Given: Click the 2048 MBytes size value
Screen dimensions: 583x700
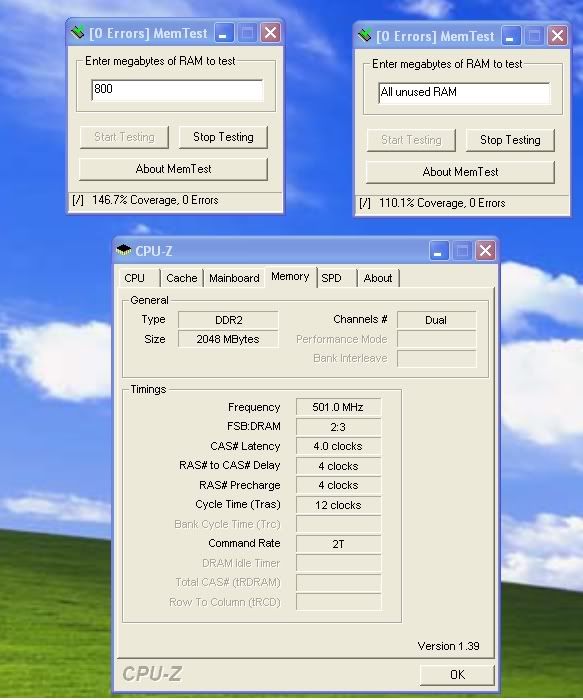Looking at the screenshot, I should tap(229, 339).
